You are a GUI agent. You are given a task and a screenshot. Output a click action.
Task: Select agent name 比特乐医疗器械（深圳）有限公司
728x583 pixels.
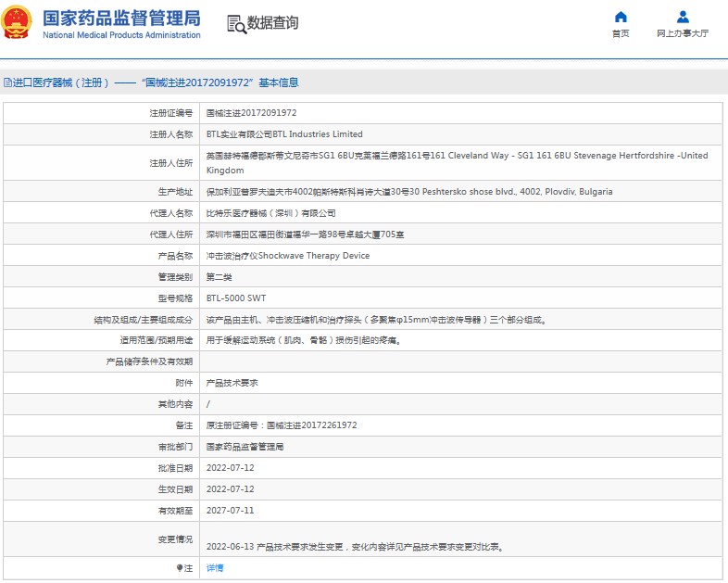(x=270, y=213)
